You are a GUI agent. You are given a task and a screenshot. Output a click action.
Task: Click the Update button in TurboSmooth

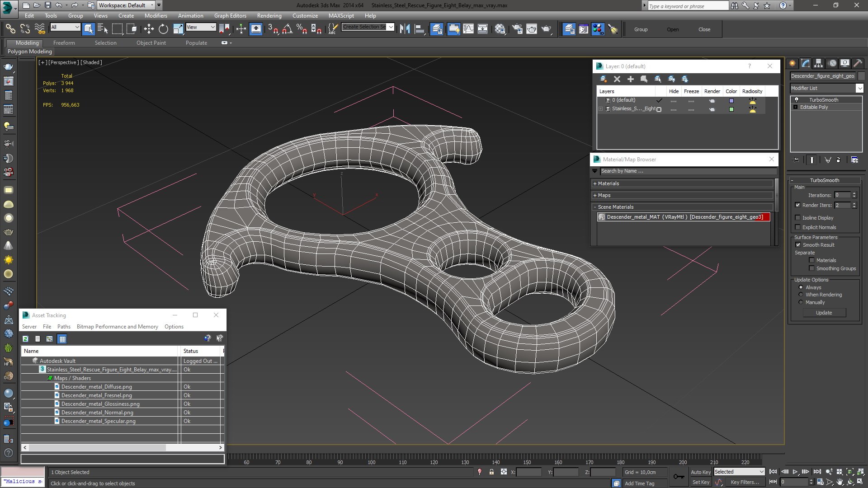click(824, 313)
